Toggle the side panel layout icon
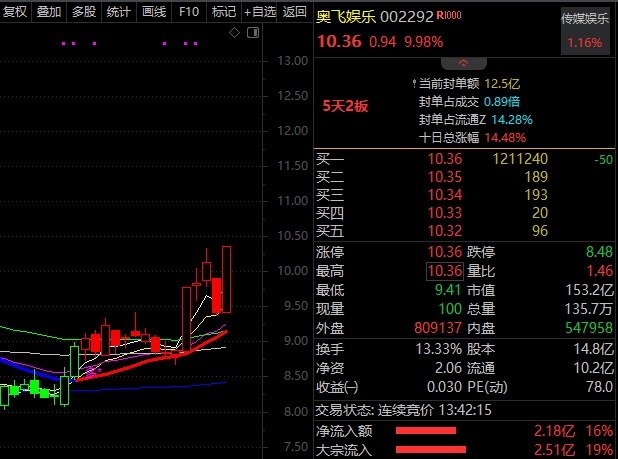This screenshot has width=618, height=459. click(x=253, y=33)
